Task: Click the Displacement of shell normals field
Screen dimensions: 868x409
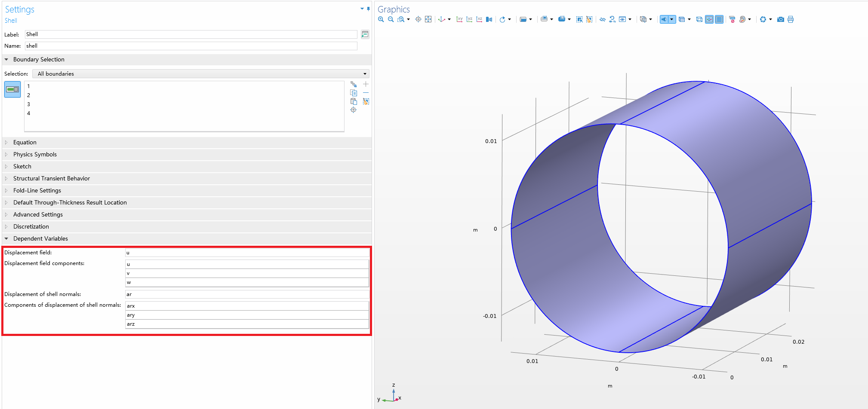Action: [246, 294]
